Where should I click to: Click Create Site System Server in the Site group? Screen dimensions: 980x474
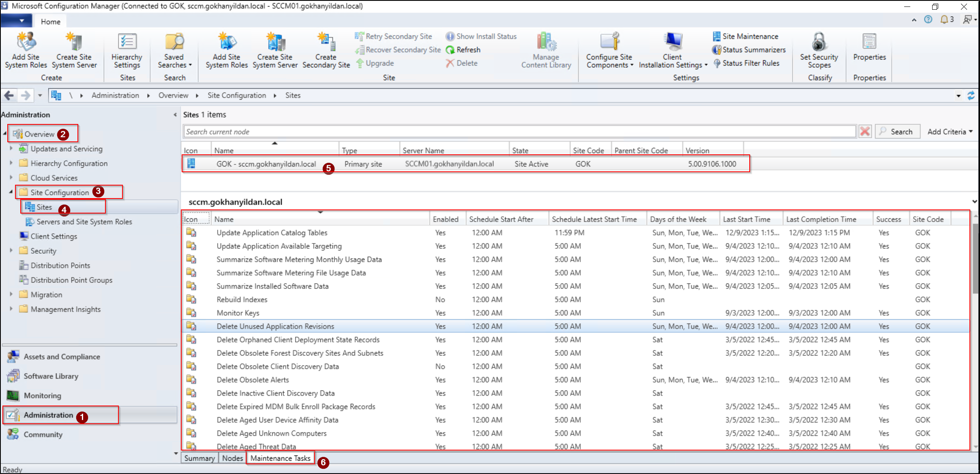(x=275, y=50)
